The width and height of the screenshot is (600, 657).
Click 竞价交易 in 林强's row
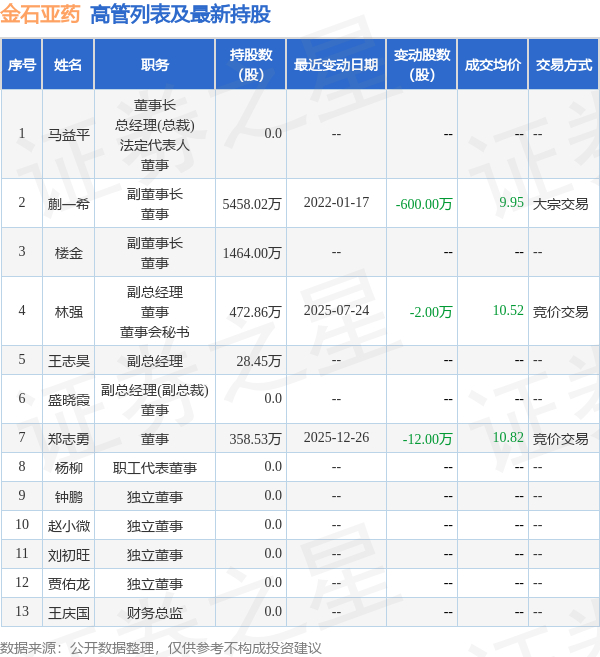point(561,312)
